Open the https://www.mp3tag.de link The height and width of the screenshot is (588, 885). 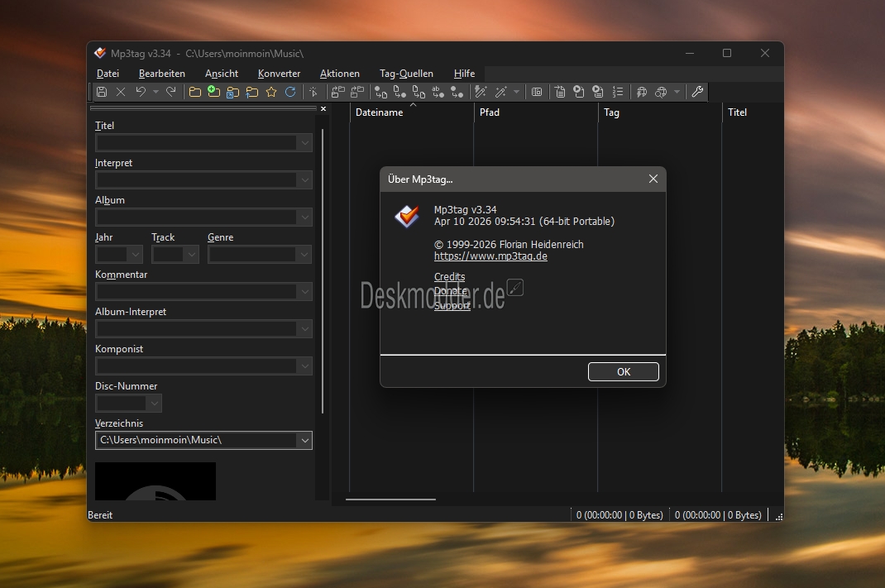click(x=490, y=256)
